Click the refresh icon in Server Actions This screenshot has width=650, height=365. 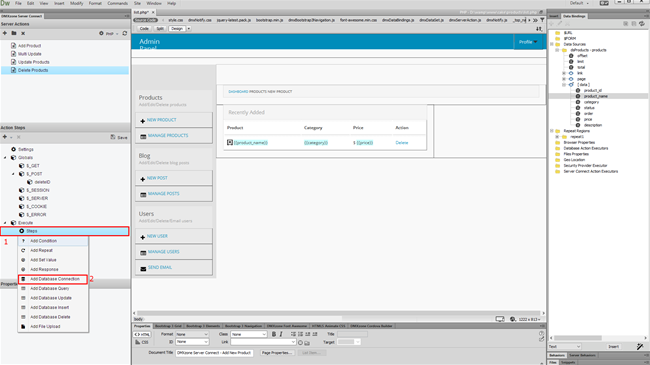point(125,33)
